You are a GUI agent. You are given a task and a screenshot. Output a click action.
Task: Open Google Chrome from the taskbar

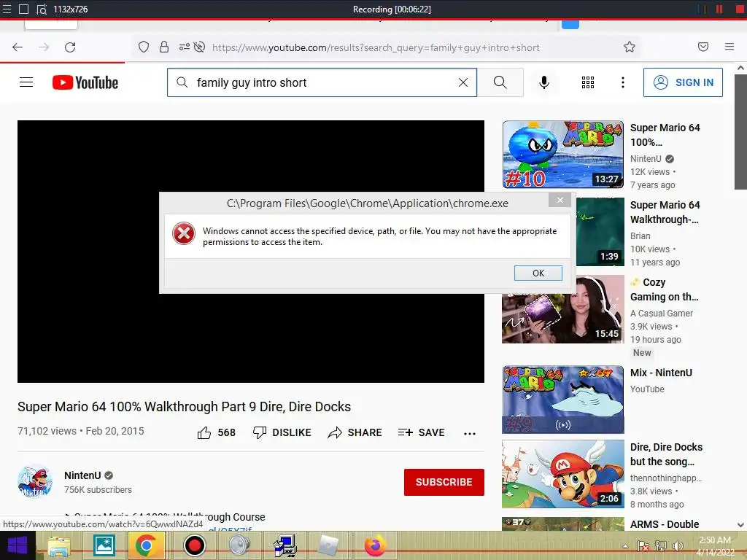click(146, 545)
